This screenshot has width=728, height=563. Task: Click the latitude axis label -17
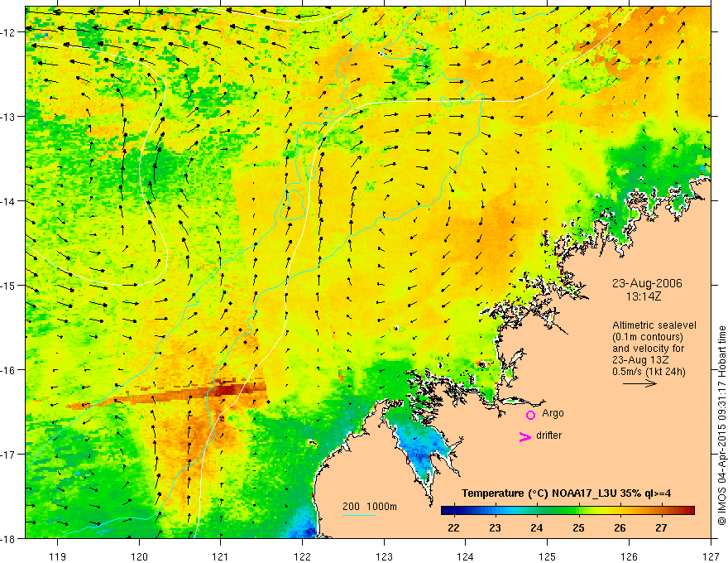point(9,454)
